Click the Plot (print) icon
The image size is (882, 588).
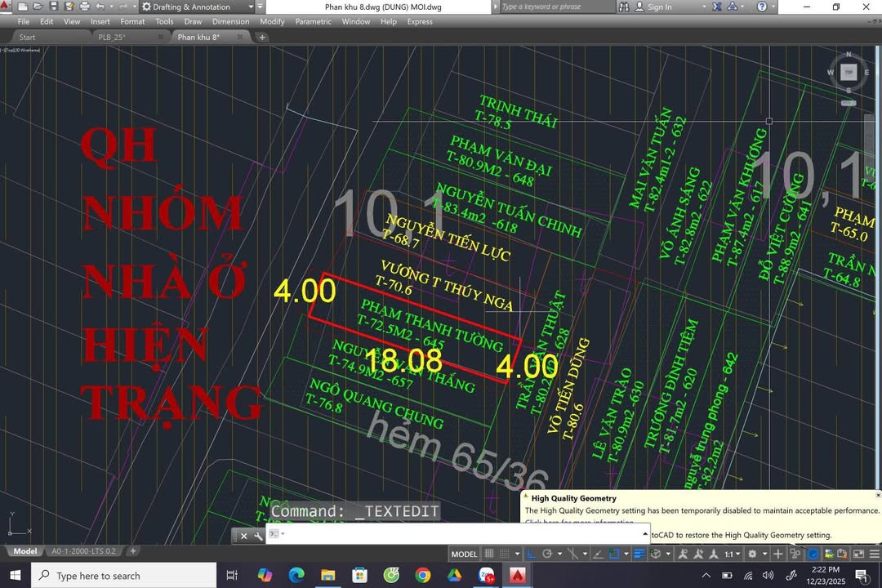(x=84, y=7)
